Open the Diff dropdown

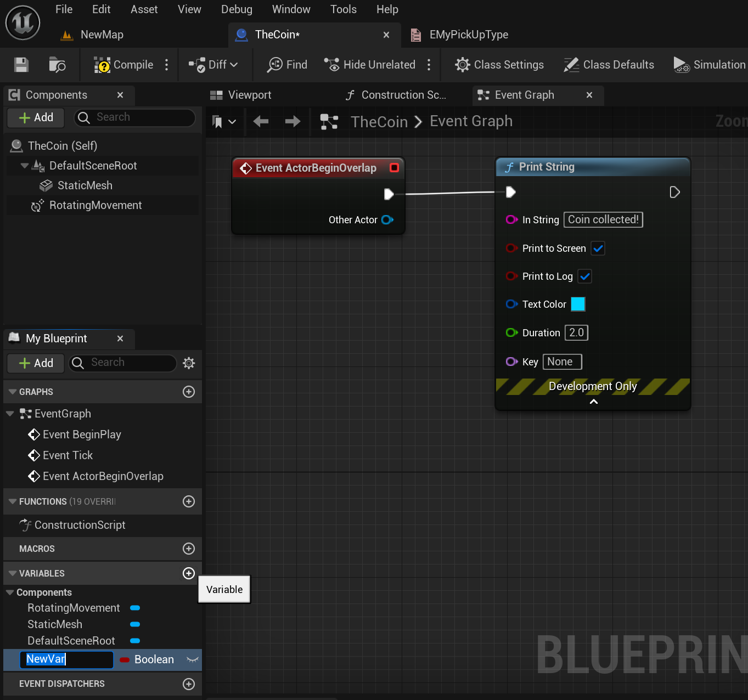click(x=213, y=65)
